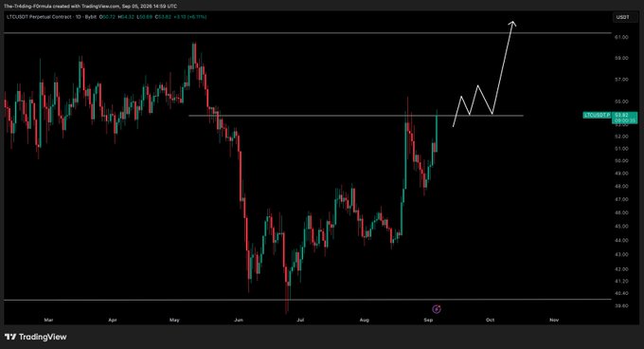The height and width of the screenshot is (349, 644).
Task: Click the green LTCUSDT.P price label
Action: click(597, 115)
